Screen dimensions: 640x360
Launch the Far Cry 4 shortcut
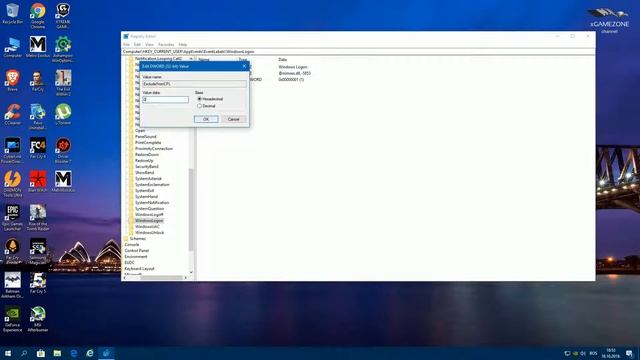38,148
